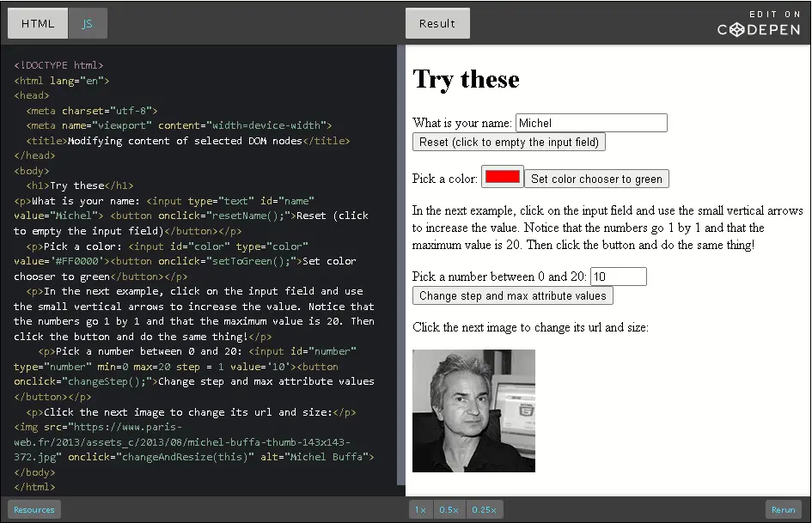Click the name input field containing Michel
Image resolution: width=812 pixels, height=523 pixels.
point(591,123)
